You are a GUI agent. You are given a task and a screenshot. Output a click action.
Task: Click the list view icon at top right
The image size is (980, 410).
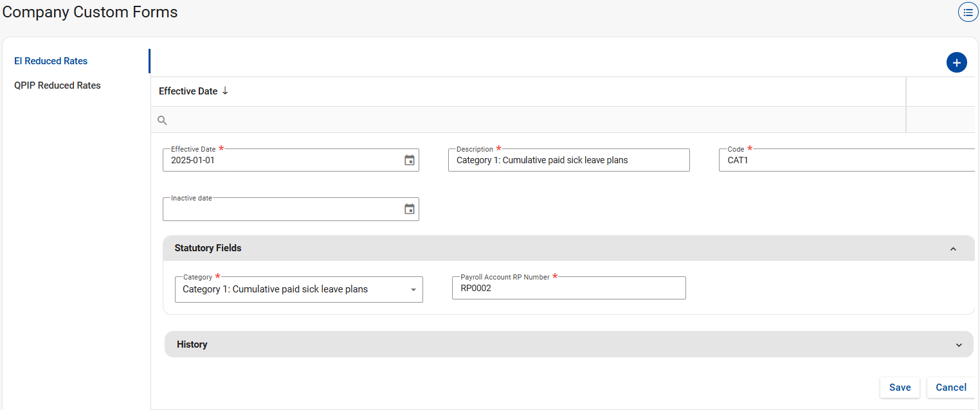pos(968,12)
